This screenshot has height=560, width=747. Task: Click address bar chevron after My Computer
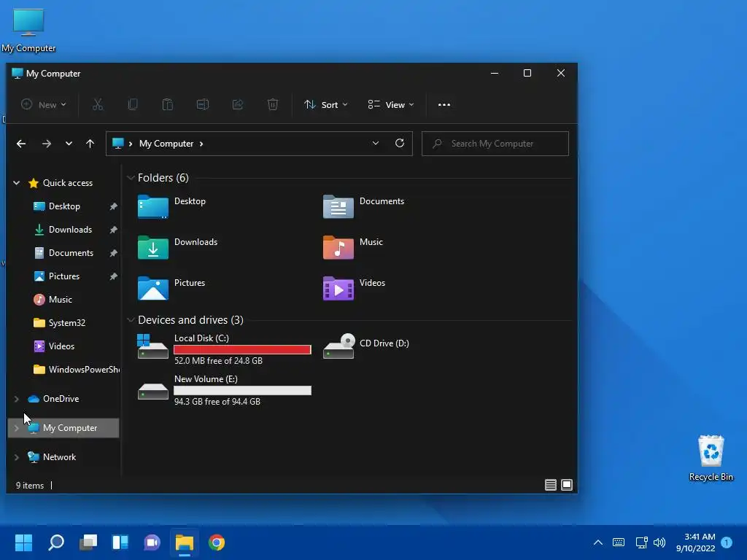tap(201, 144)
